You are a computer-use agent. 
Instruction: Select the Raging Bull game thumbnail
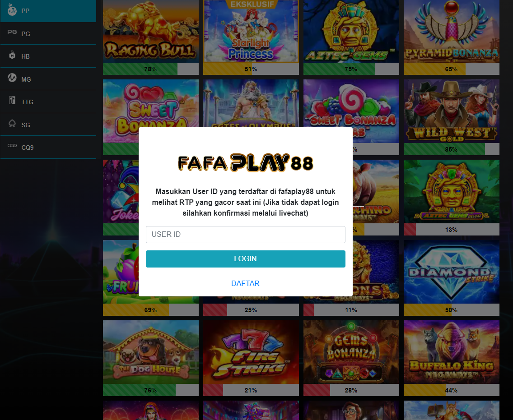tap(151, 31)
